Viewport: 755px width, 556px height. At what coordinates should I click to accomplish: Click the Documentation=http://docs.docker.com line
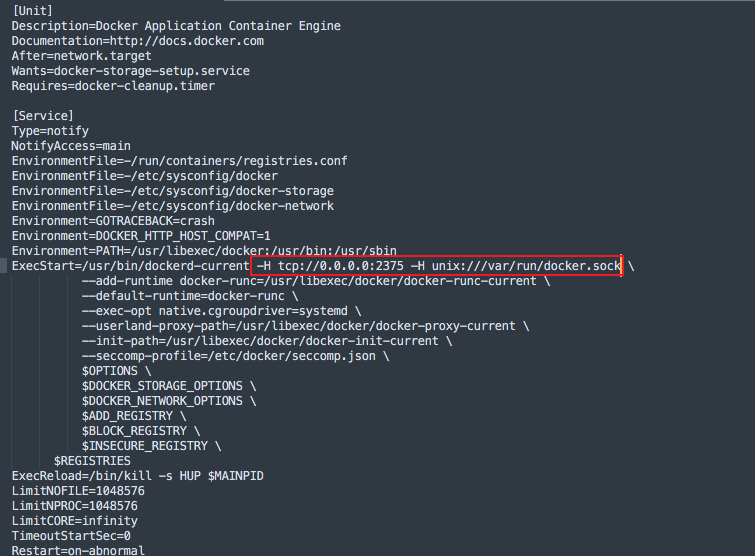138,41
